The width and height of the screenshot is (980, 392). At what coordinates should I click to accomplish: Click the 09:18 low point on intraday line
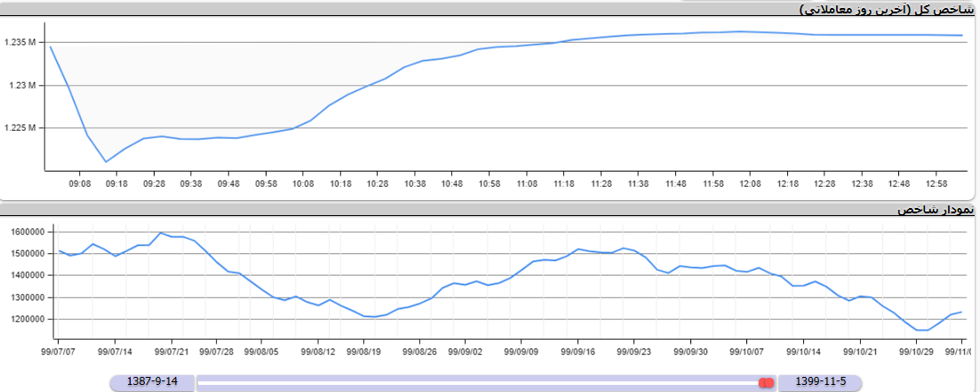tap(107, 162)
